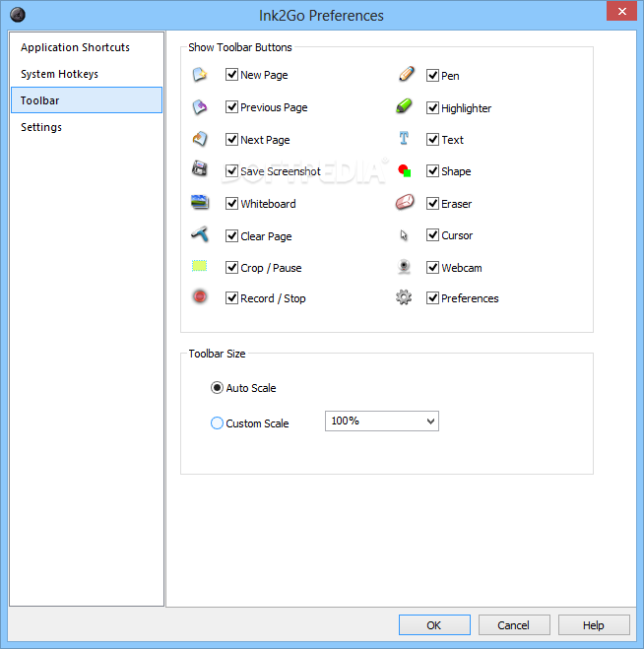Click the blue Text T icon
Image resolution: width=644 pixels, height=649 pixels.
pos(404,138)
